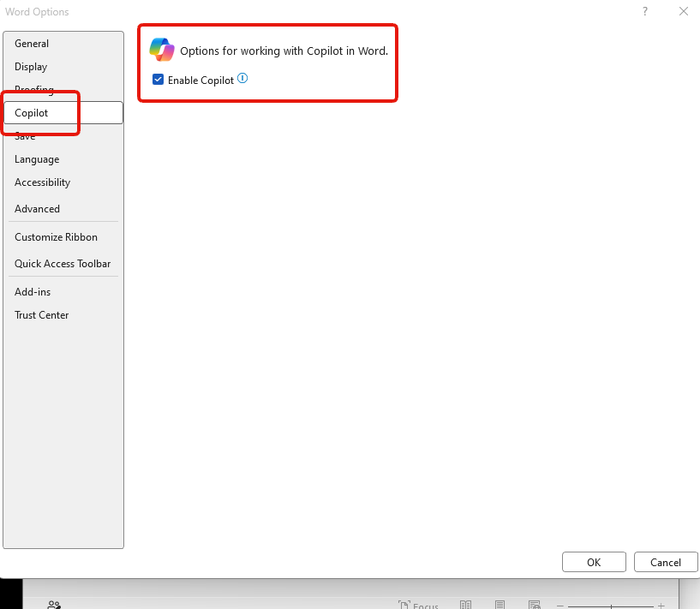This screenshot has height=609, width=700.
Task: Open the Advanced options category
Action: [x=63, y=208]
